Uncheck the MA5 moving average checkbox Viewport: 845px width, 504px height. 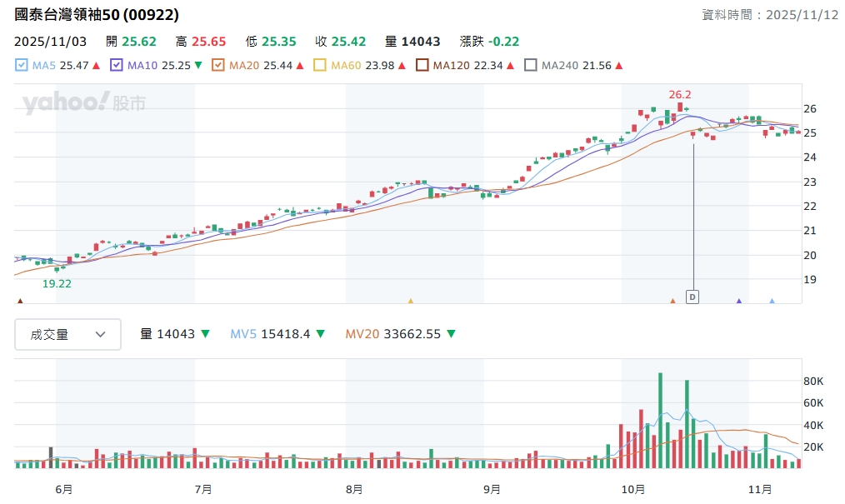(x=22, y=65)
